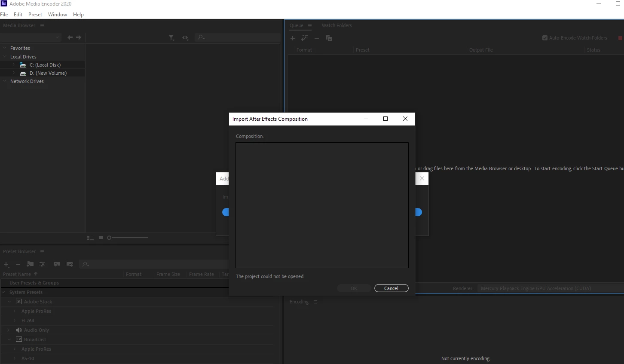Viewport: 624px width, 364px height.
Task: Duplicate selected Queue item
Action: point(329,38)
